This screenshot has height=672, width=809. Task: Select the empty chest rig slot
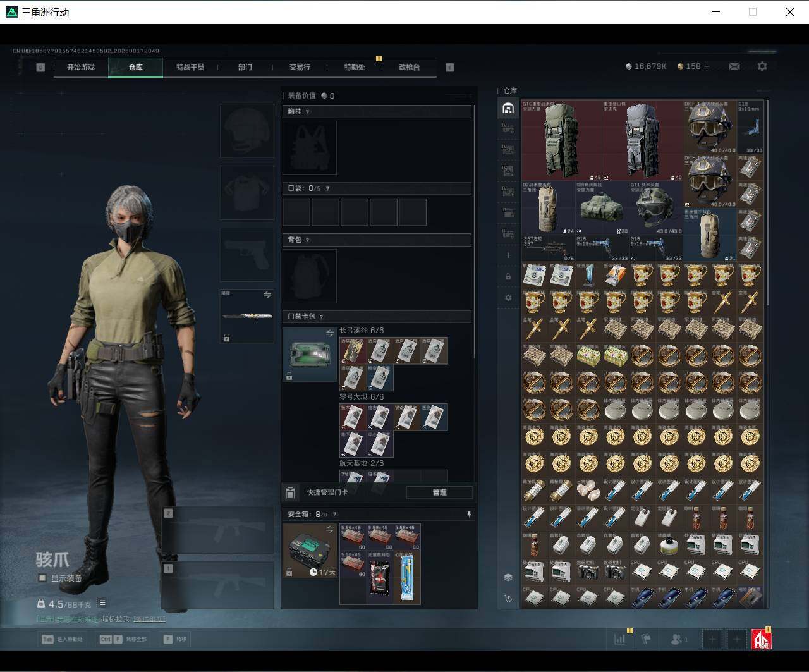310,148
